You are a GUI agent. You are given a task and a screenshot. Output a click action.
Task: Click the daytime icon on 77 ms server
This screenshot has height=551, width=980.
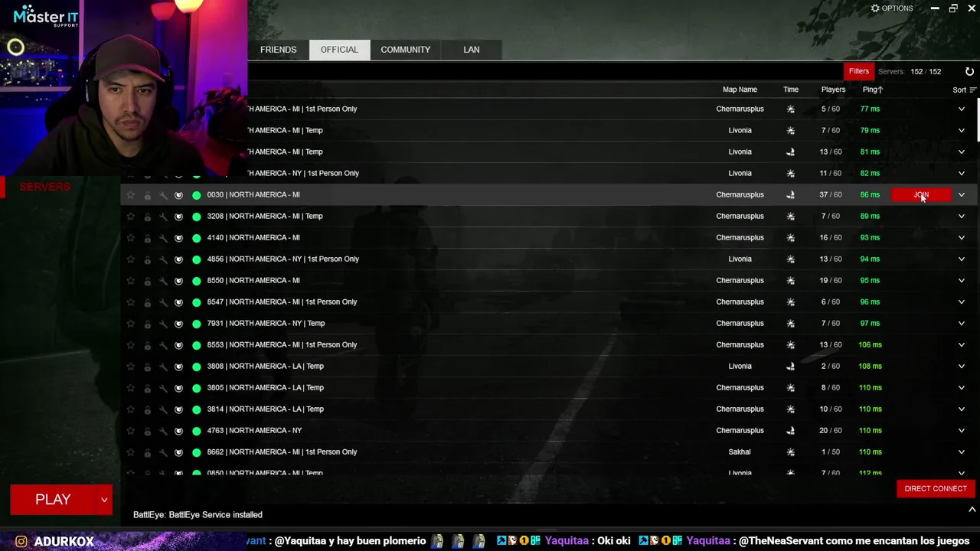tap(791, 109)
